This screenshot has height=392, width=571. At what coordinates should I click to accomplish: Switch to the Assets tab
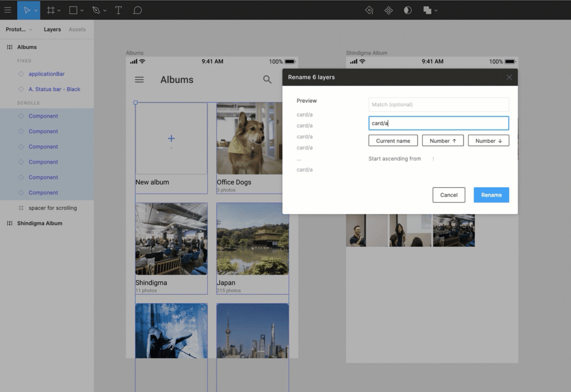[77, 30]
